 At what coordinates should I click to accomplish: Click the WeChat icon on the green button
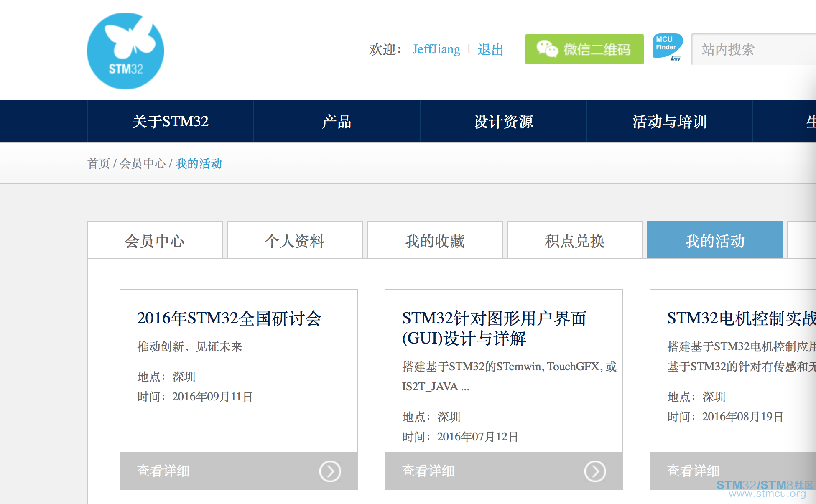coord(547,49)
